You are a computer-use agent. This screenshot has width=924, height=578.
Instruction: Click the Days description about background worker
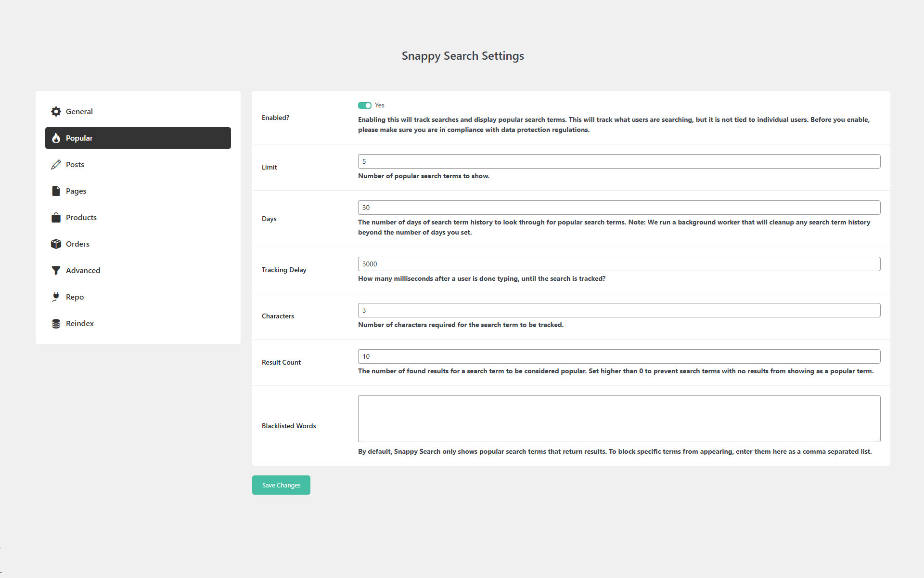click(x=614, y=227)
